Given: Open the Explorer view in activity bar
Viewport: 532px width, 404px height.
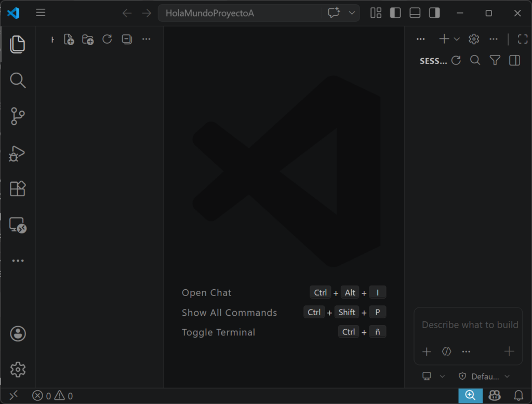Looking at the screenshot, I should [x=18, y=44].
